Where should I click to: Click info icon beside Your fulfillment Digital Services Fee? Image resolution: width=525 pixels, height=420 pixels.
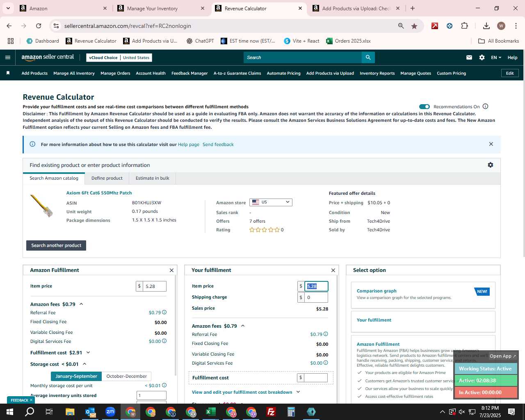click(x=326, y=363)
